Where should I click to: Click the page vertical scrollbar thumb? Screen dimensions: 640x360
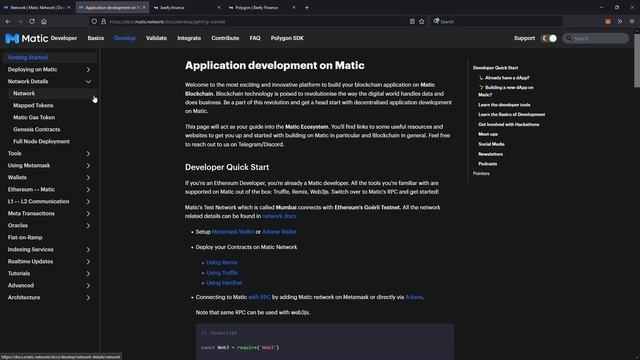pyautogui.click(x=637, y=61)
